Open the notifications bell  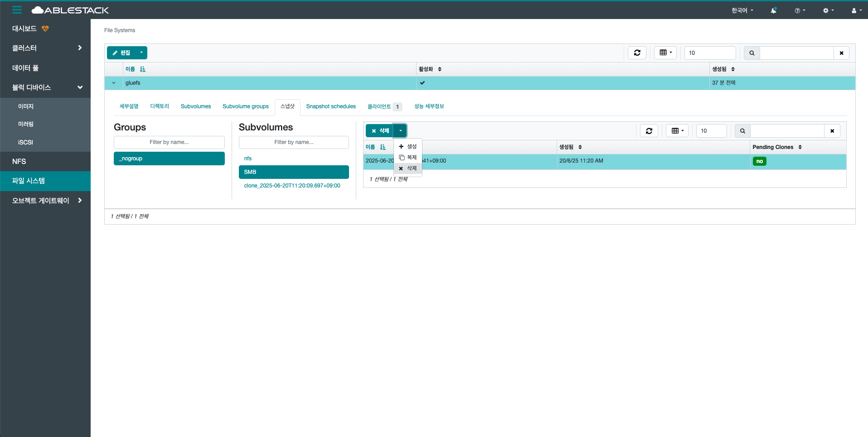pos(773,10)
